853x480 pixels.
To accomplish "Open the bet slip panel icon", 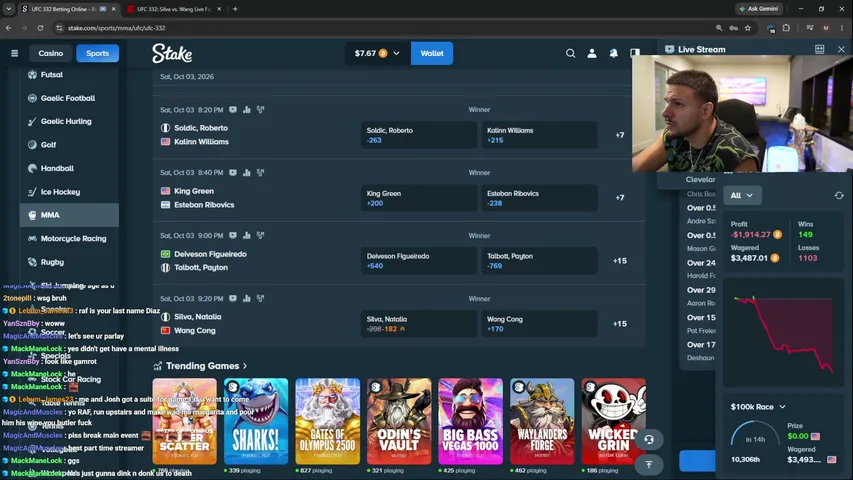I will [x=634, y=53].
